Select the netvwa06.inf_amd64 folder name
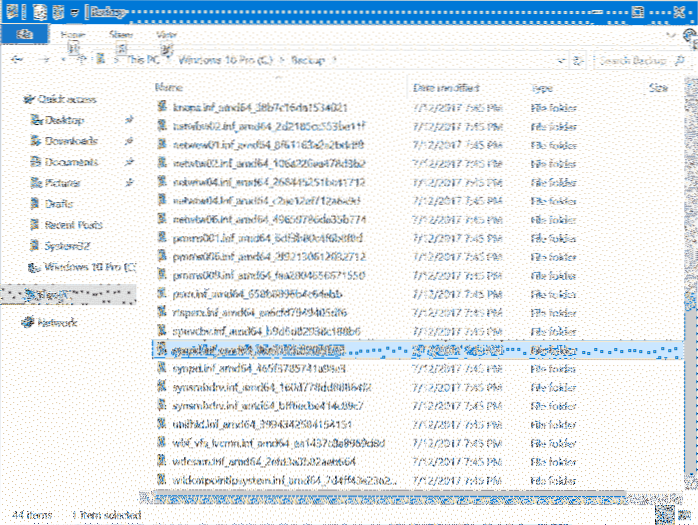 pyautogui.click(x=269, y=220)
